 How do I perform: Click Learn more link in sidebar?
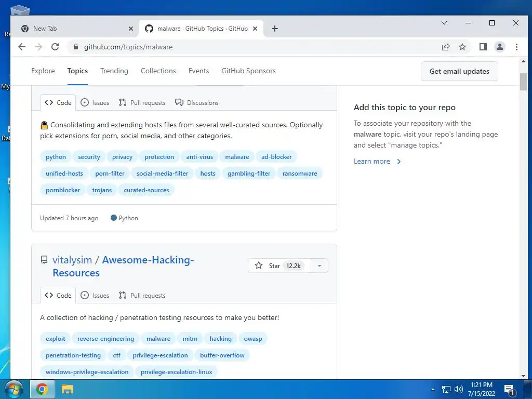point(377,162)
